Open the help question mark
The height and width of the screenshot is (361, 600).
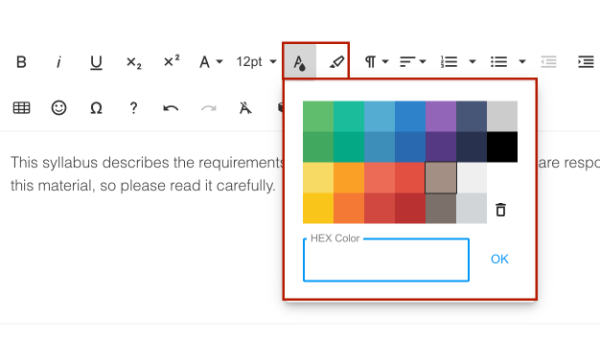pos(133,108)
